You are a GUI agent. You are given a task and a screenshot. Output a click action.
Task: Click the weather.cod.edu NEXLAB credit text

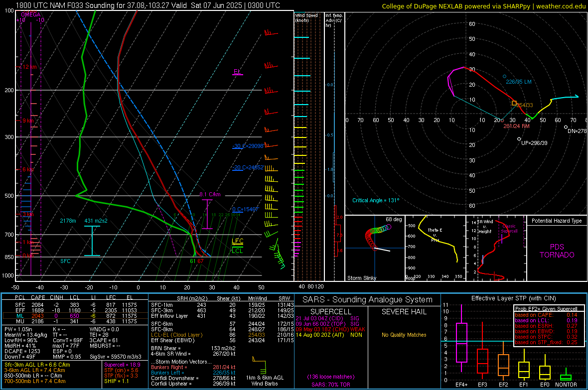(483, 6)
